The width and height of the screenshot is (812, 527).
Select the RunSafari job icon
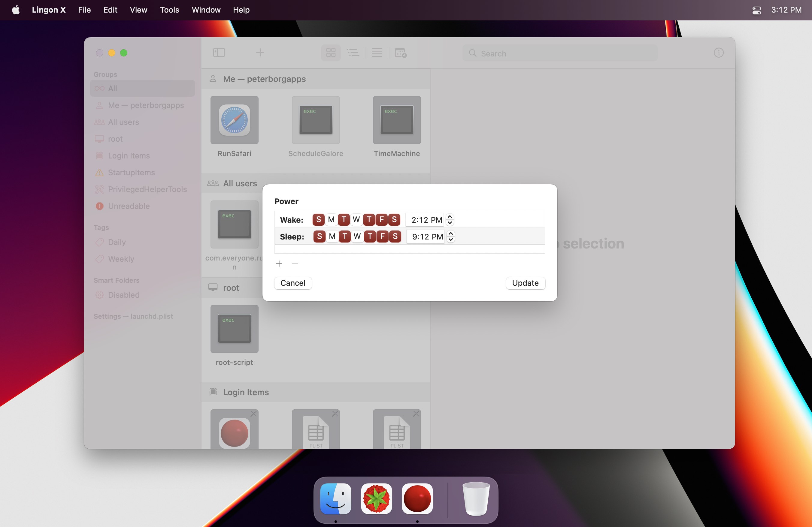pyautogui.click(x=235, y=120)
